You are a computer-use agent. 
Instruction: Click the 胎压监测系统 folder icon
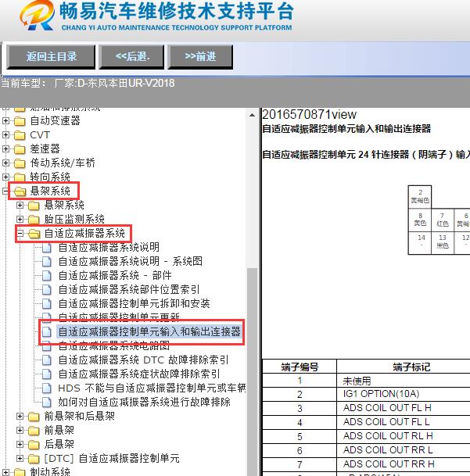click(x=34, y=220)
